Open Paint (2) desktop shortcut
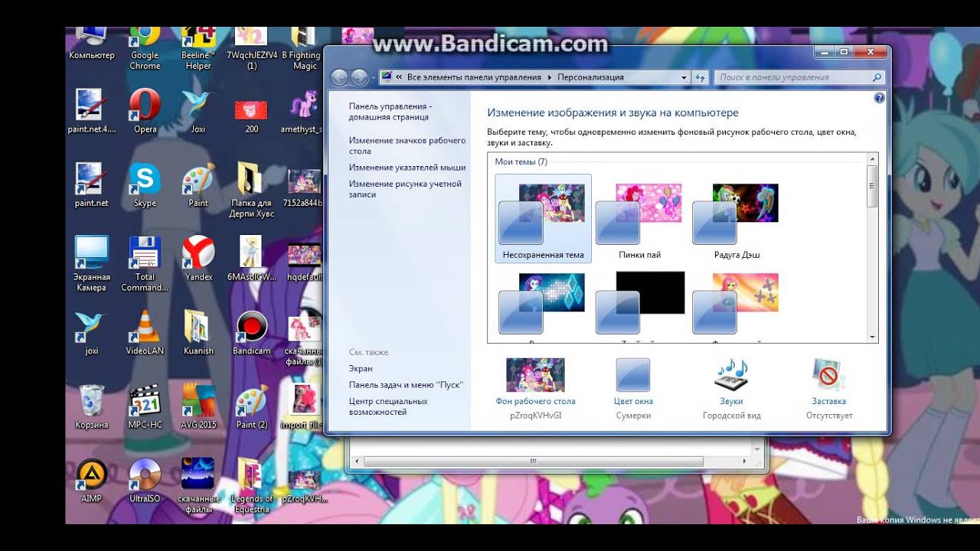This screenshot has width=980, height=551. (252, 406)
